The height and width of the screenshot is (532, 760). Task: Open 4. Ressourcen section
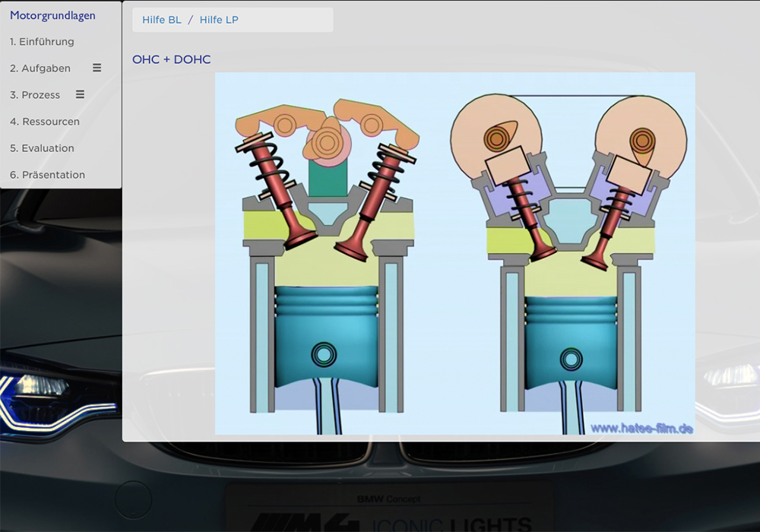coord(45,122)
